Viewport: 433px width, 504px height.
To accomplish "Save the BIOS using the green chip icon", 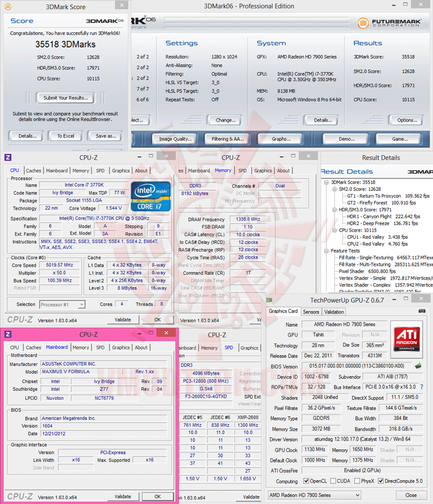I will tap(418, 366).
